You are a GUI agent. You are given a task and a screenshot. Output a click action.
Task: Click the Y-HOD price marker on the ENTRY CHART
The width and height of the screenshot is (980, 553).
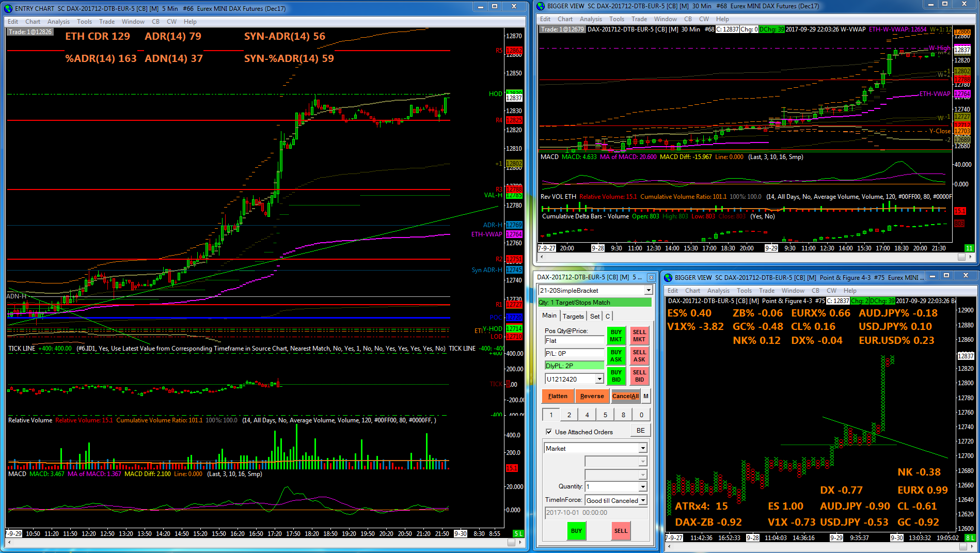(x=514, y=329)
